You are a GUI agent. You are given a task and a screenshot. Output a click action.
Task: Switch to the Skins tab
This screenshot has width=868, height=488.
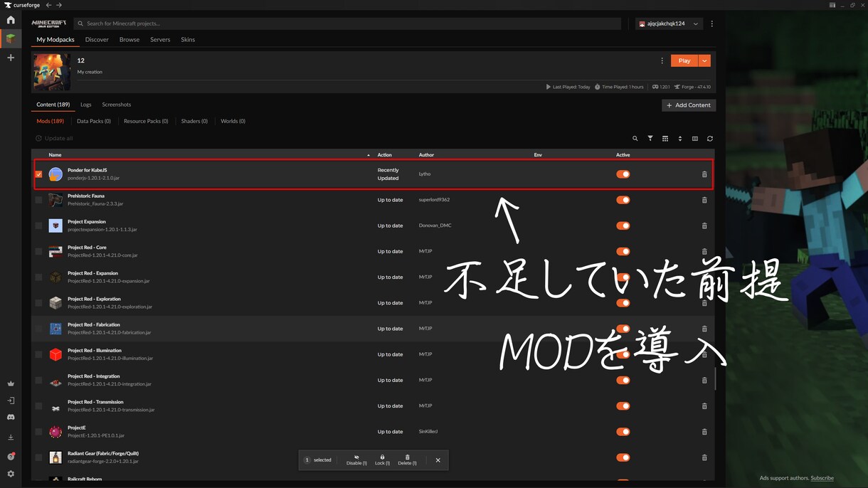click(x=188, y=40)
